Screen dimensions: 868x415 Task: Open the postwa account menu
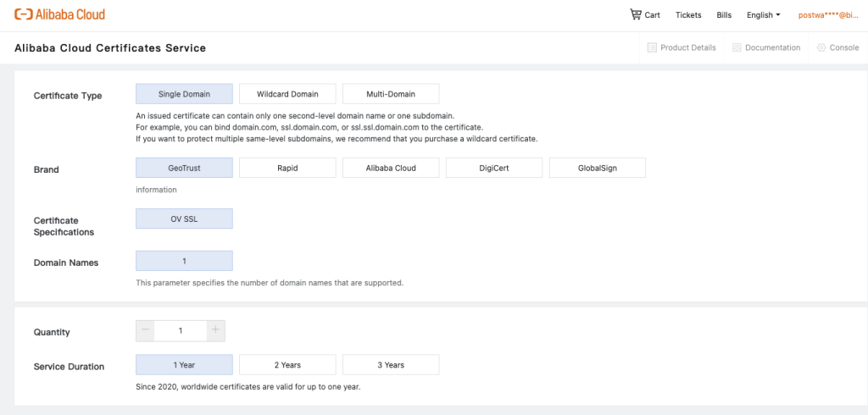(832, 14)
